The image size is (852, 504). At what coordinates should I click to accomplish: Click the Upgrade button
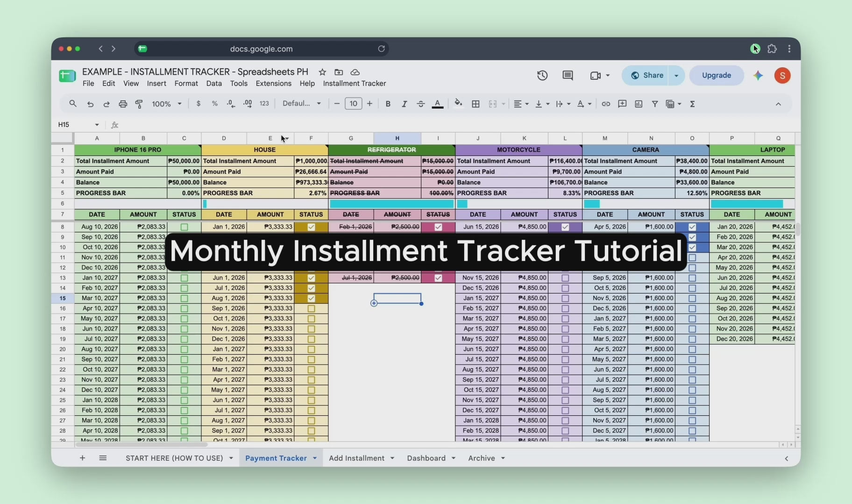coord(717,76)
